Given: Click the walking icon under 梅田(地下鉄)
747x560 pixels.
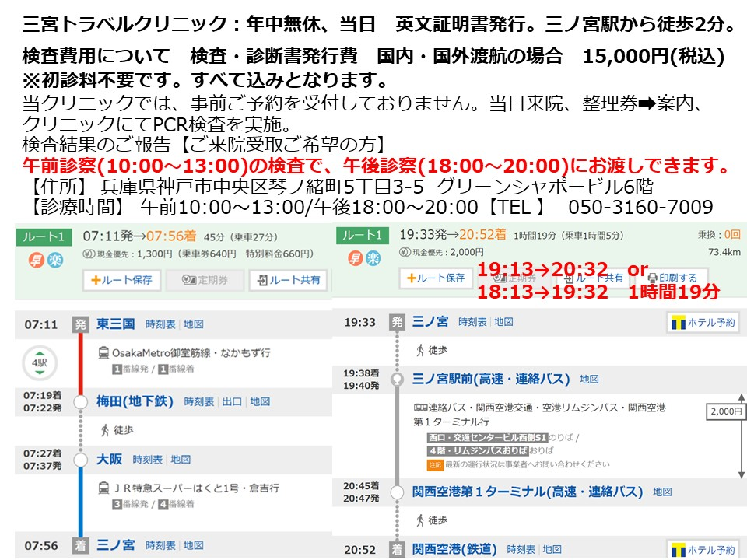Looking at the screenshot, I should [x=105, y=430].
